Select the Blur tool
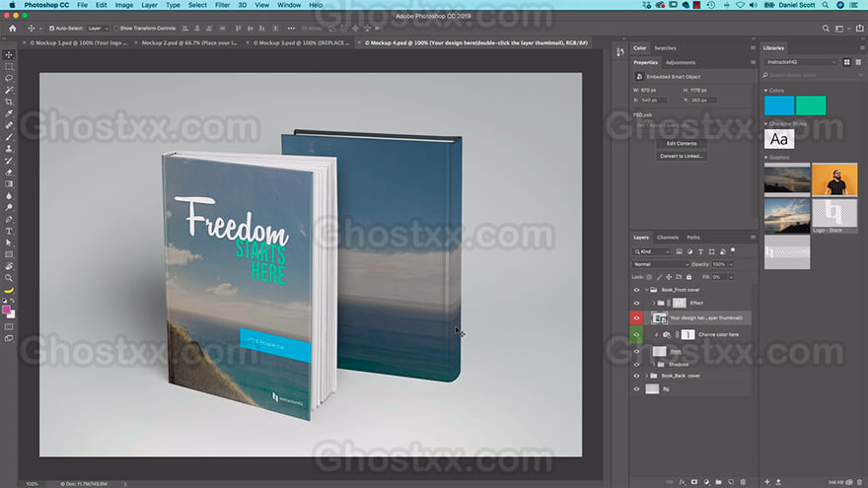Viewport: 868px width, 488px height. (9, 195)
